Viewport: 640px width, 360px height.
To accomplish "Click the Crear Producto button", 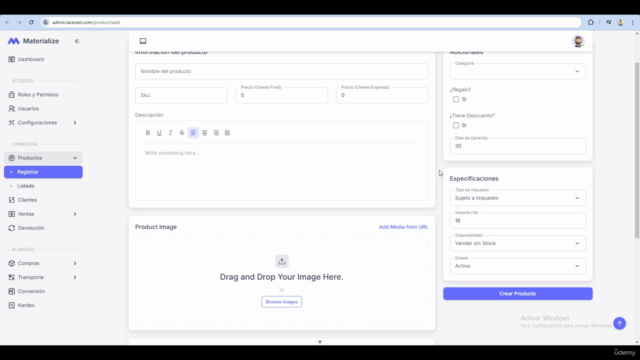I will pos(518,294).
